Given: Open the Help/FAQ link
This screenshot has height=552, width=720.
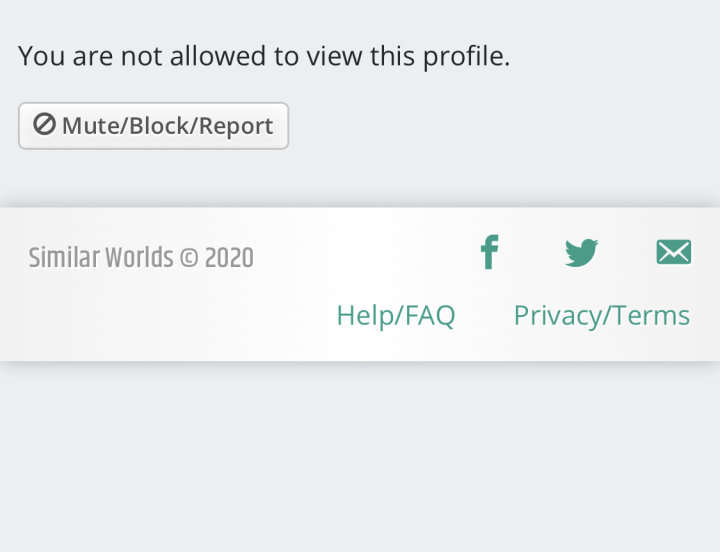Looking at the screenshot, I should 395,315.
